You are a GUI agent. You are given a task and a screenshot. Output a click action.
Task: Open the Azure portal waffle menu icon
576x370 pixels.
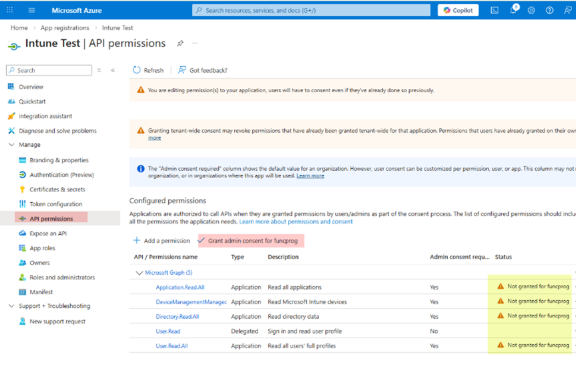click(10, 10)
